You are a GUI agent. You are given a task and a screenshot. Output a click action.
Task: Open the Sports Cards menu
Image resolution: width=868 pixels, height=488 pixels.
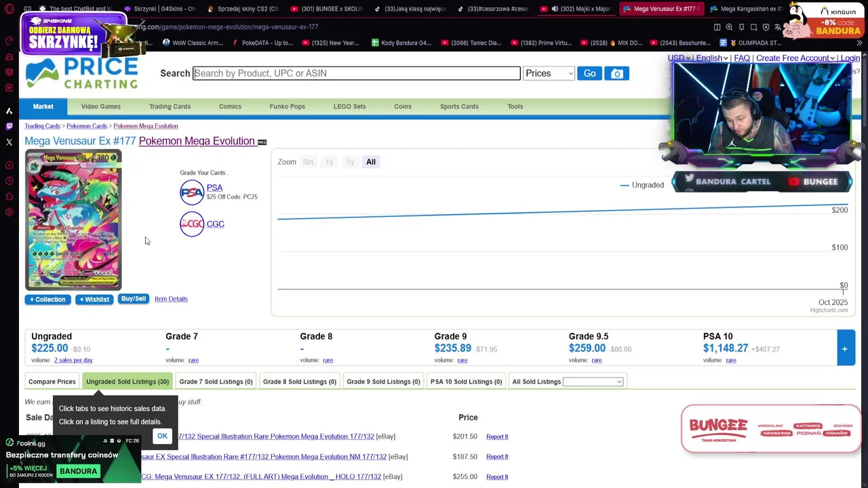[x=459, y=106]
